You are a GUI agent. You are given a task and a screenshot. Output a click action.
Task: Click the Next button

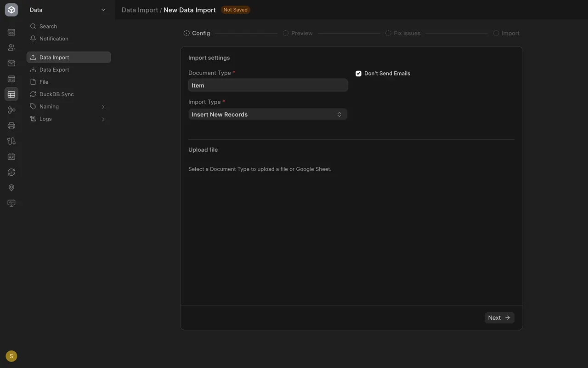coord(499,317)
